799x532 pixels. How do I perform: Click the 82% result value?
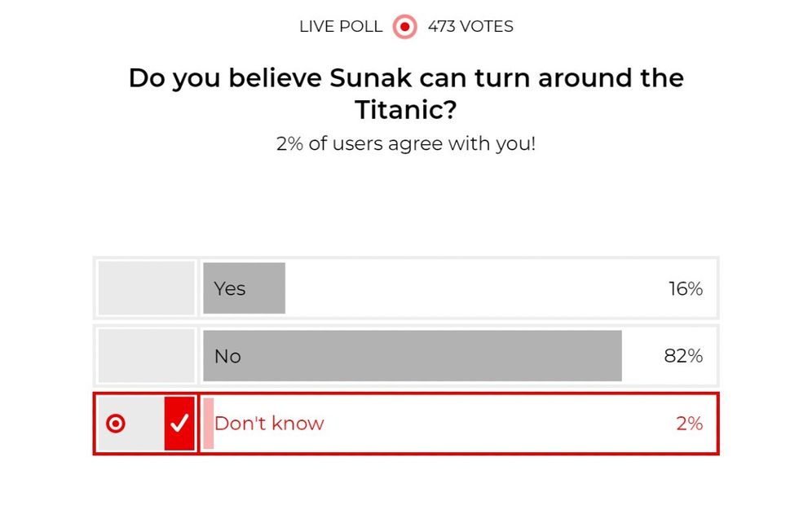pos(685,355)
